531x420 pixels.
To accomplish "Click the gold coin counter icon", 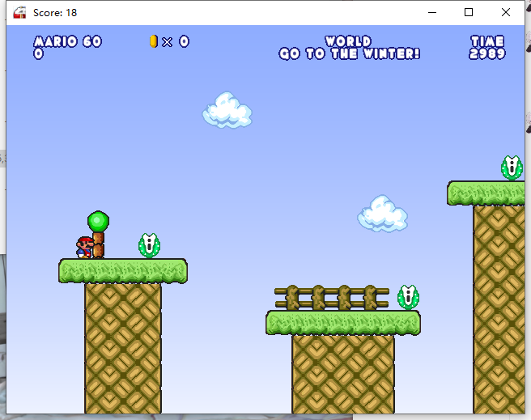I will point(154,41).
